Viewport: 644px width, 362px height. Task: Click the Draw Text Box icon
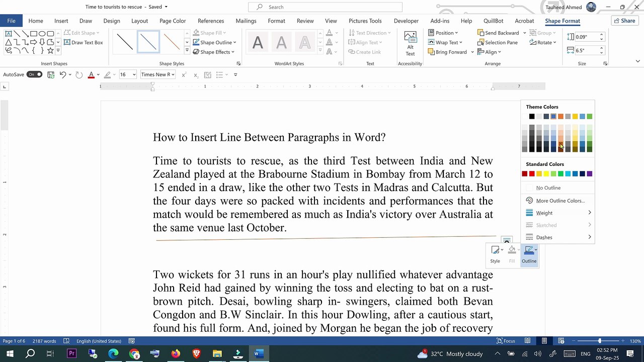[x=67, y=42]
